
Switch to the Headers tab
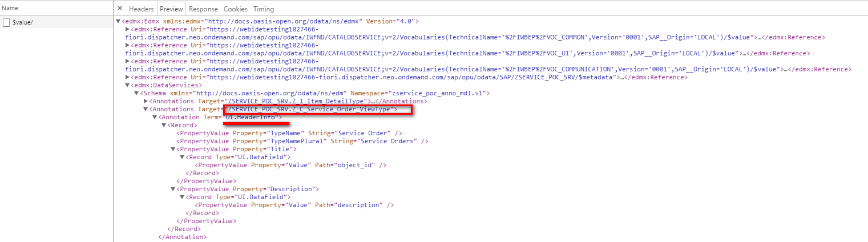click(141, 9)
